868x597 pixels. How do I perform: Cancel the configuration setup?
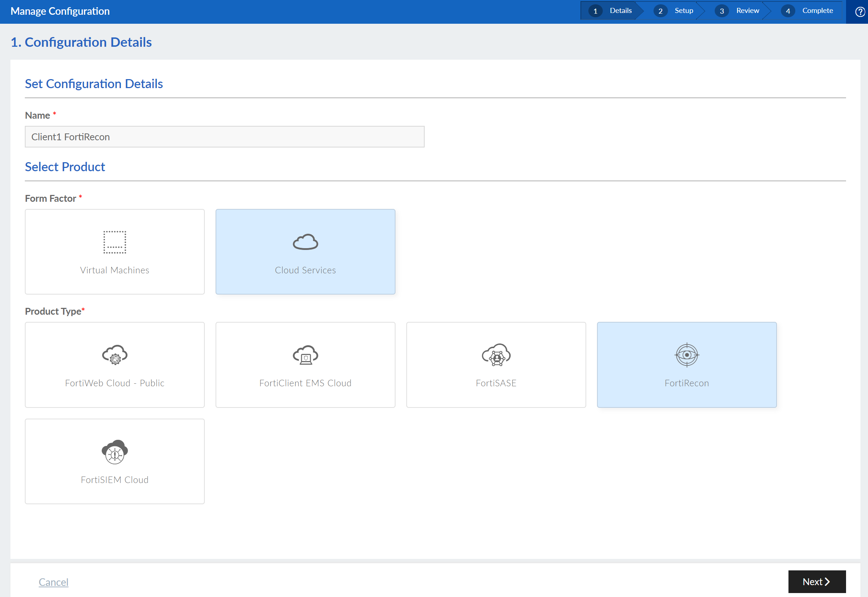tap(53, 582)
